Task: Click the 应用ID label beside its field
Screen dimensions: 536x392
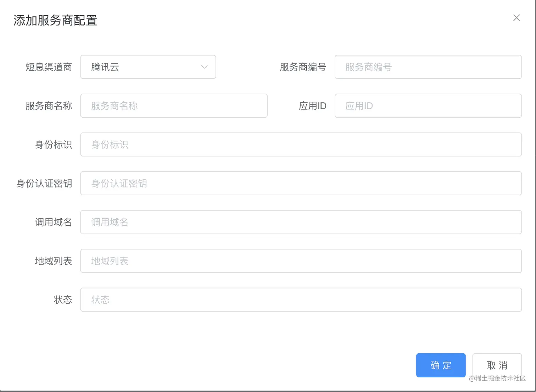Action: pyautogui.click(x=312, y=106)
